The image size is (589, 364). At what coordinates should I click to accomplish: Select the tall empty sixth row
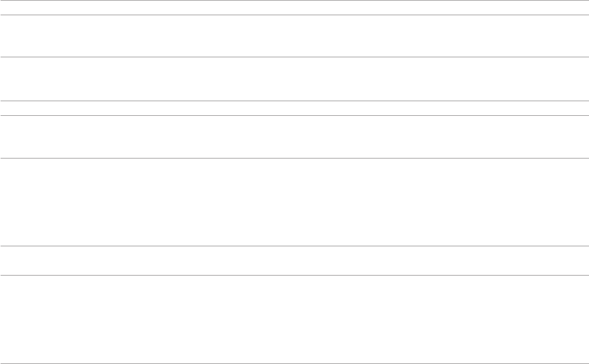(x=294, y=202)
